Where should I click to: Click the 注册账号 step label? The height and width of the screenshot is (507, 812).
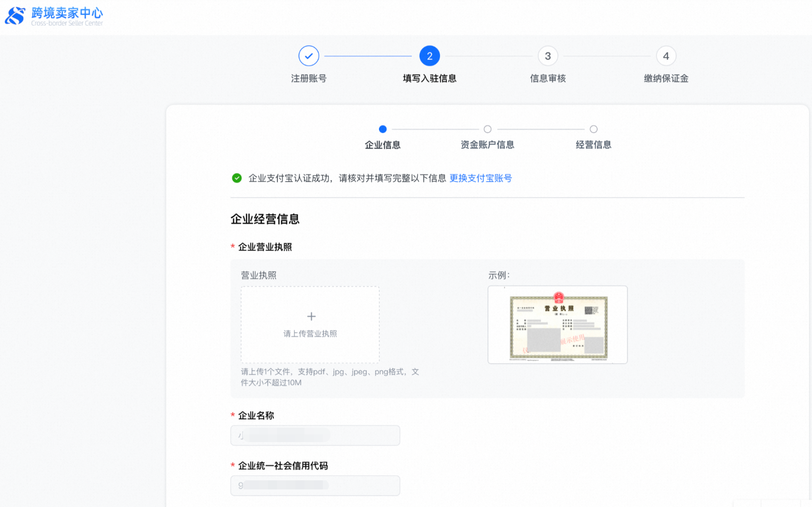309,79
